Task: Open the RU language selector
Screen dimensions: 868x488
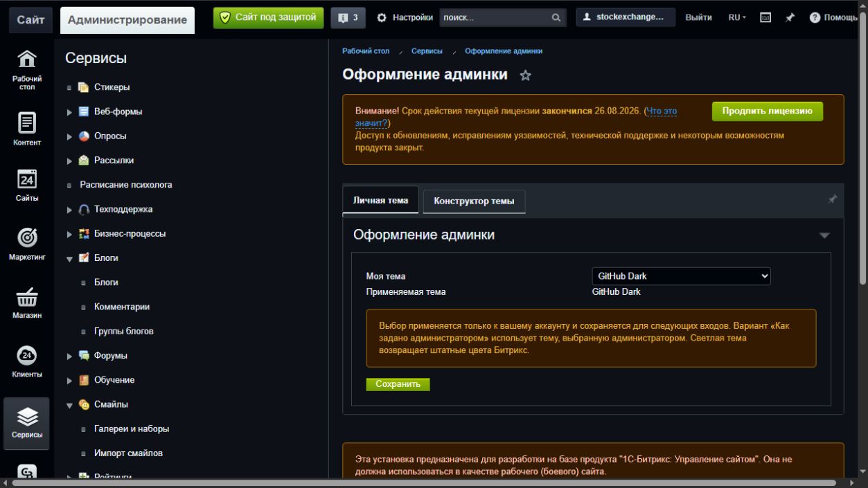Action: [x=737, y=18]
